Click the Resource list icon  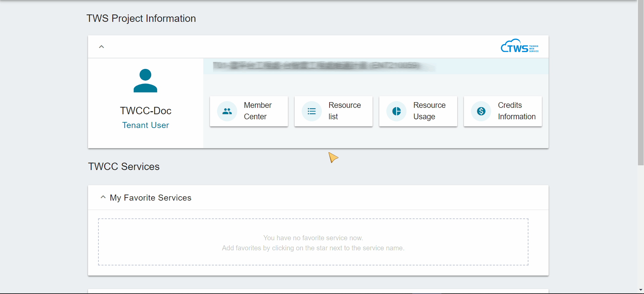point(312,111)
